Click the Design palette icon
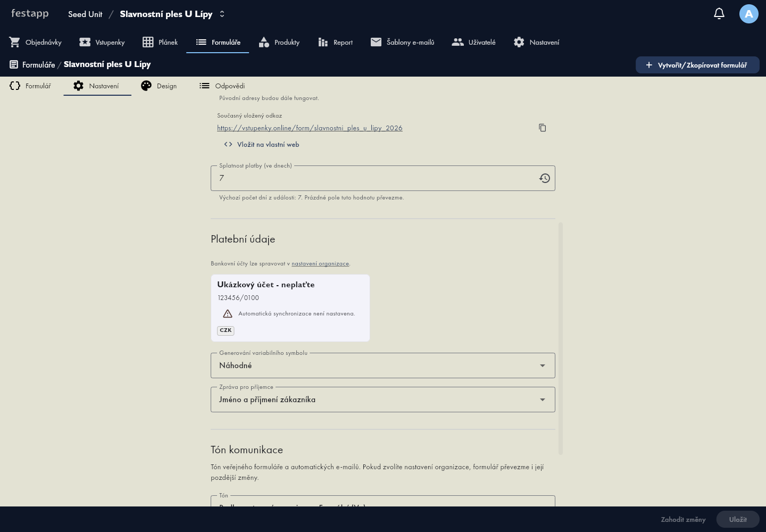The image size is (766, 532). [x=146, y=86]
